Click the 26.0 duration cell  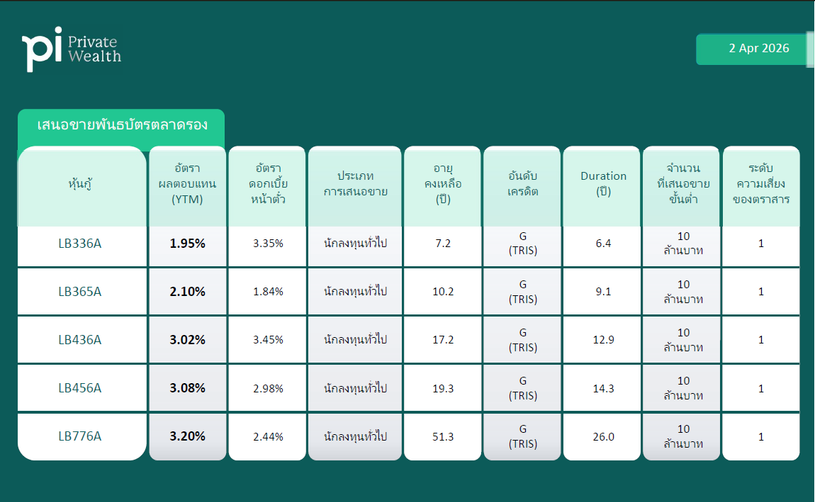603,436
